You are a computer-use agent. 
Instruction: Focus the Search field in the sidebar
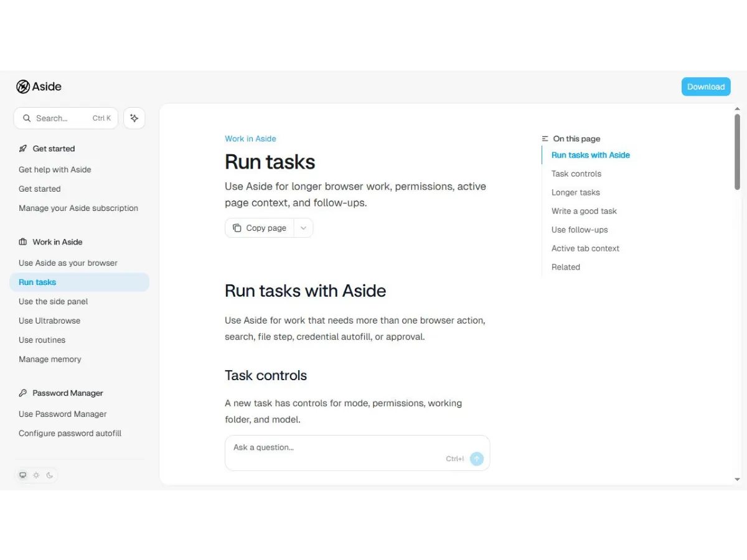point(66,118)
